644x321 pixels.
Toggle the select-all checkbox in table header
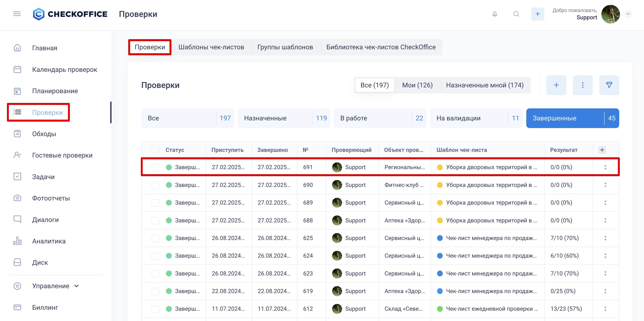pyautogui.click(x=155, y=149)
